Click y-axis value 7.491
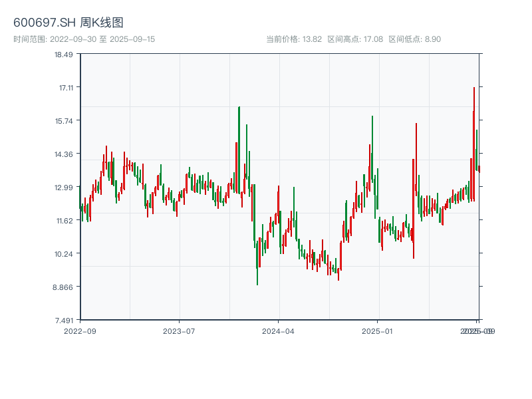Image resolution: width=532 pixels, height=399 pixels. pos(63,321)
